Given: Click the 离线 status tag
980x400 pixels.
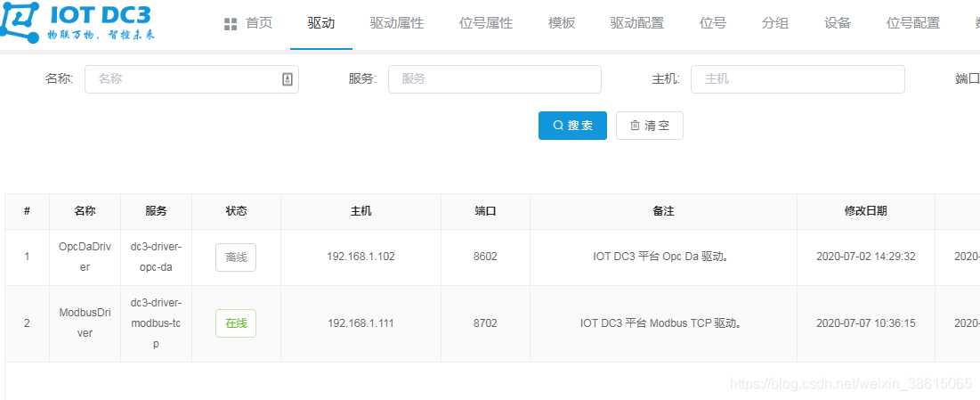Looking at the screenshot, I should click(236, 257).
